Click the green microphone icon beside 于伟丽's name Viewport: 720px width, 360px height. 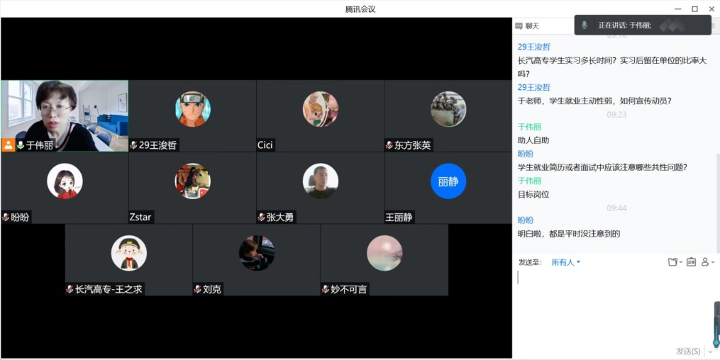[x=20, y=146]
